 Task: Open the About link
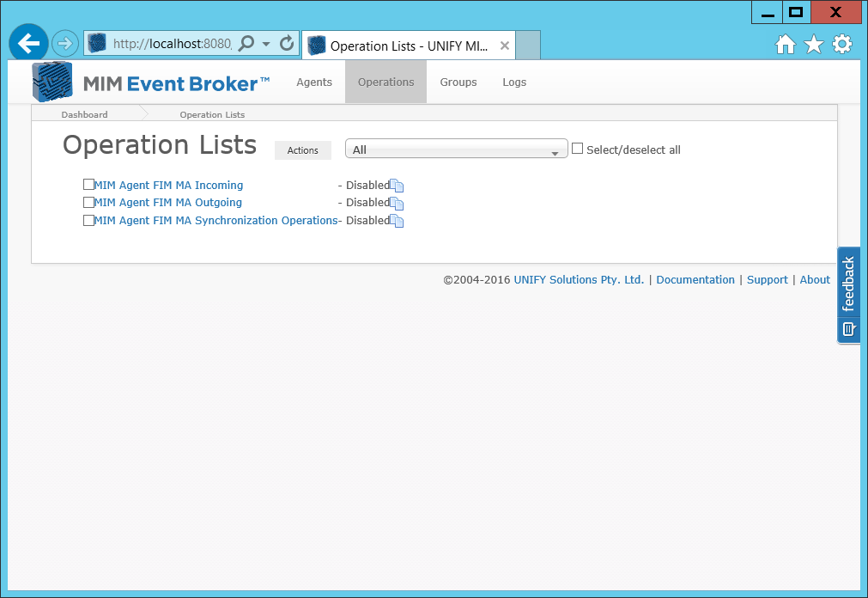[815, 280]
